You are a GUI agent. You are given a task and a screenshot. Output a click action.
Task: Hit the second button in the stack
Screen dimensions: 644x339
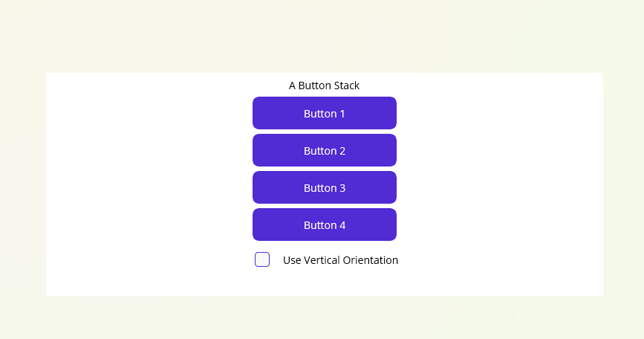tap(325, 150)
